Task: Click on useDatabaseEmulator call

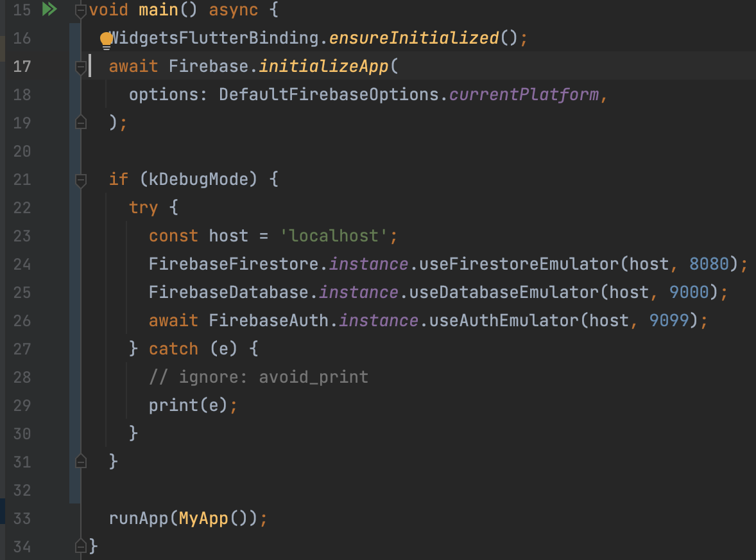Action: click(x=504, y=292)
